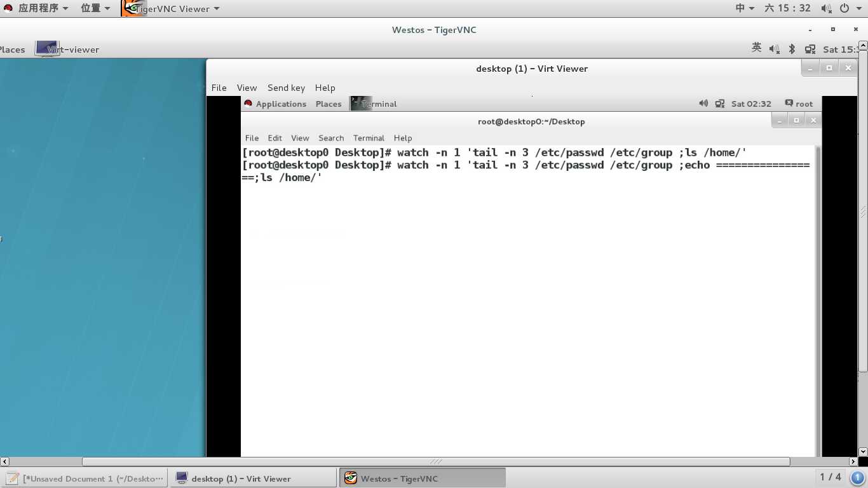
Task: Open Terminal View menu
Action: [300, 138]
